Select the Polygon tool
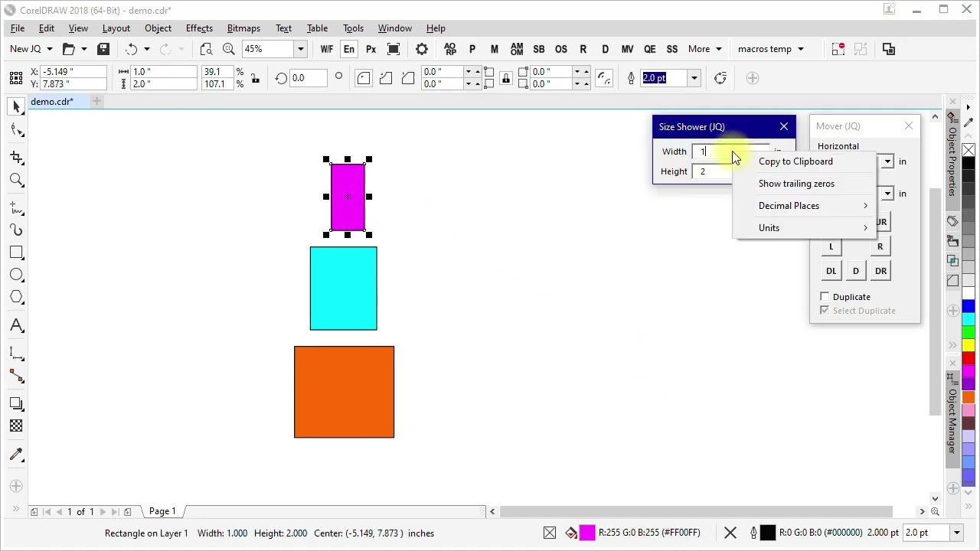 tap(17, 298)
